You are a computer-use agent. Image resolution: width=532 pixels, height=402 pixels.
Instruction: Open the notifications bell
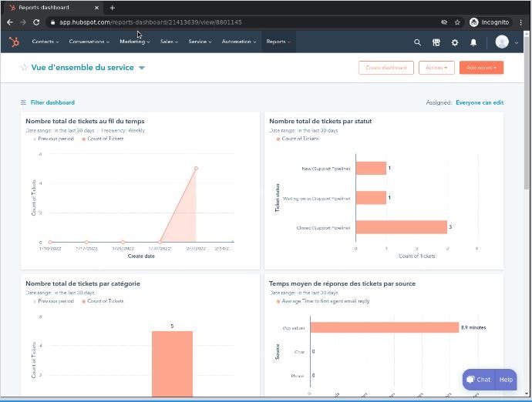point(473,42)
